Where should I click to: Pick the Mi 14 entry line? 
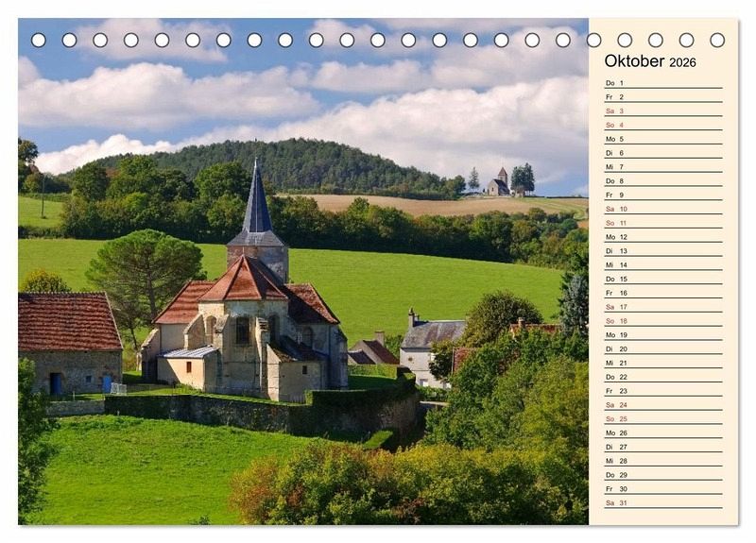[662, 265]
